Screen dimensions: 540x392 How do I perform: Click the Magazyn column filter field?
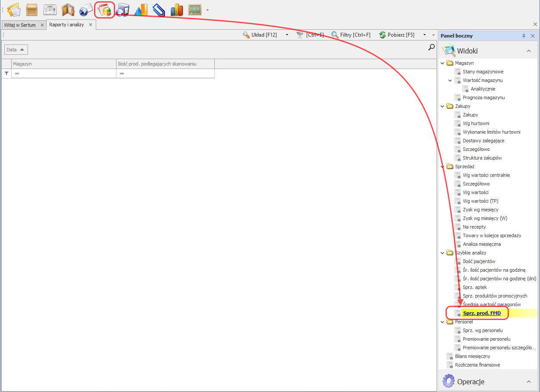tap(65, 74)
